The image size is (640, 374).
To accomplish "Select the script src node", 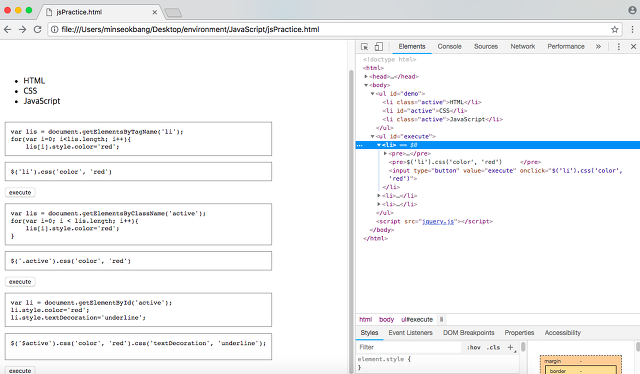I will [434, 221].
